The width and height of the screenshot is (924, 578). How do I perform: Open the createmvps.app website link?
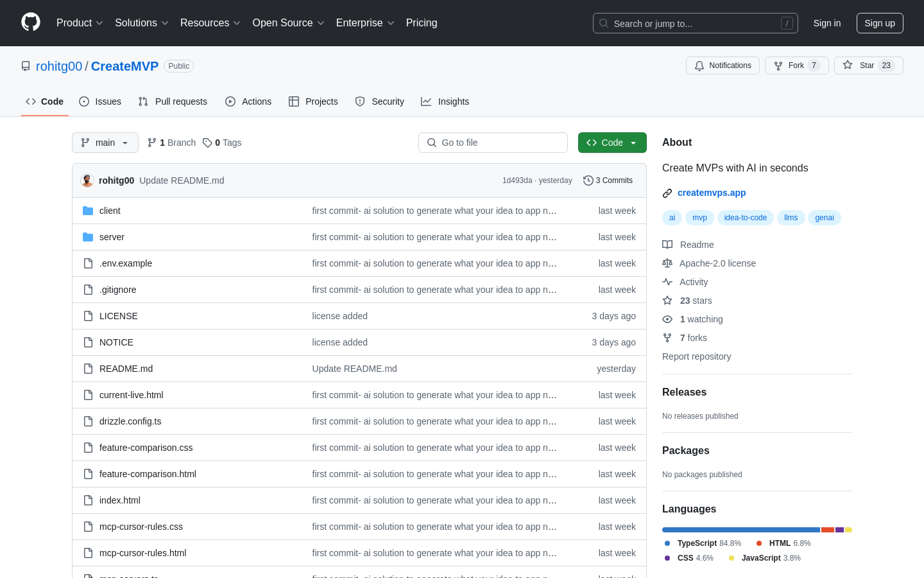tap(712, 193)
